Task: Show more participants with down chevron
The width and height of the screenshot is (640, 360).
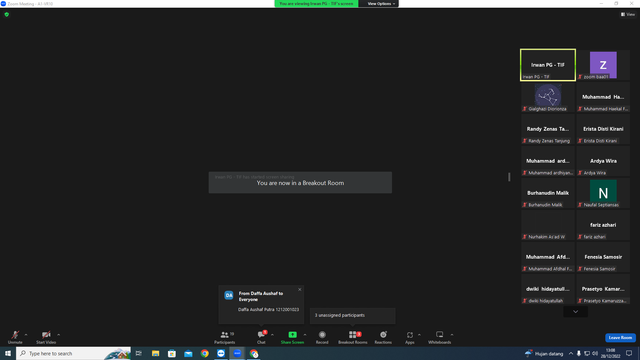Action: tap(576, 311)
